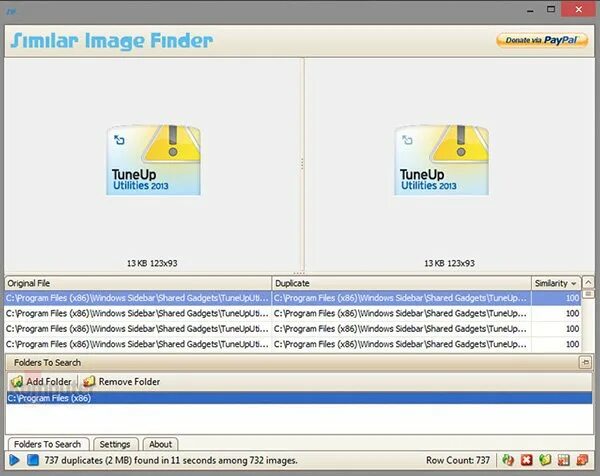The height and width of the screenshot is (476, 600).
Task: Open the About tab
Action: [160, 444]
